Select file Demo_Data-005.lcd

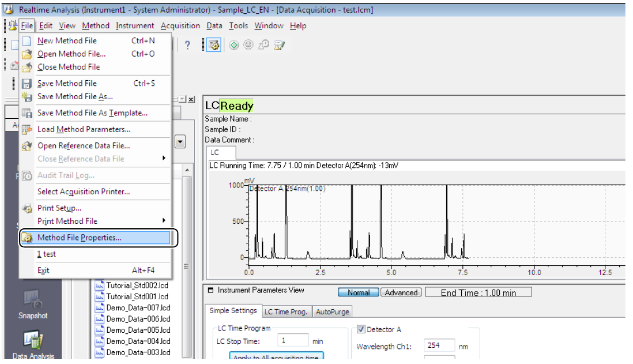click(x=138, y=330)
